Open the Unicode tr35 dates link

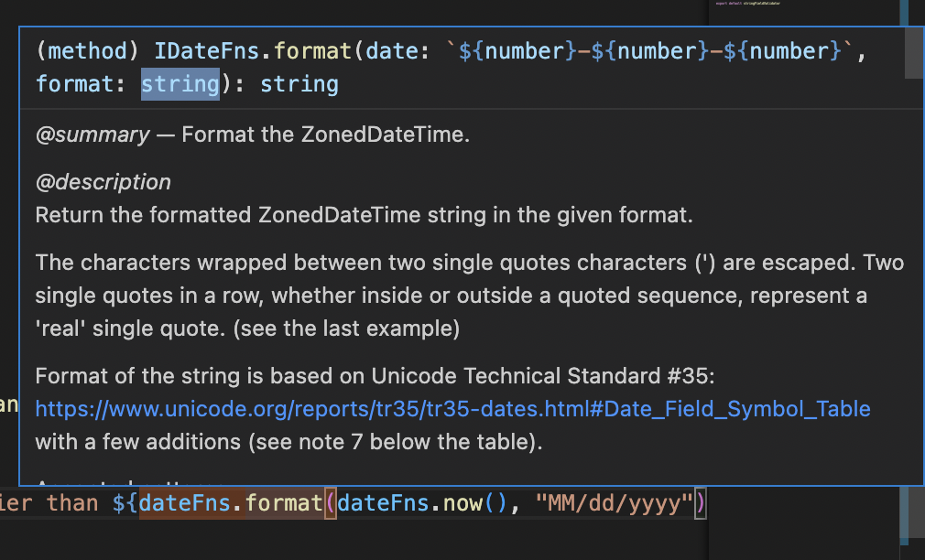pos(452,409)
